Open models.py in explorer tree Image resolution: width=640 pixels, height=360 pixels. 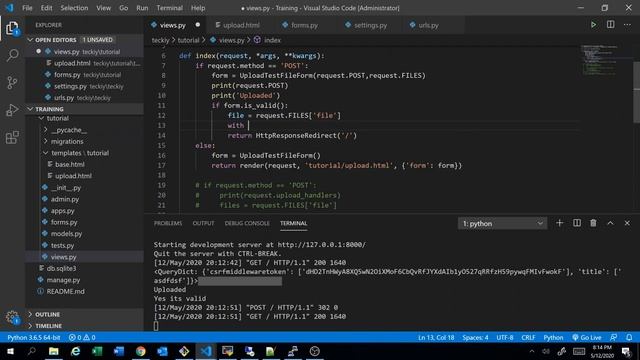pyautogui.click(x=66, y=234)
